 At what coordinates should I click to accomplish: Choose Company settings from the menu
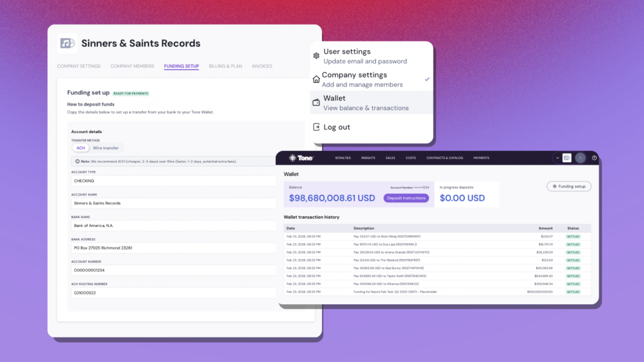(x=371, y=79)
